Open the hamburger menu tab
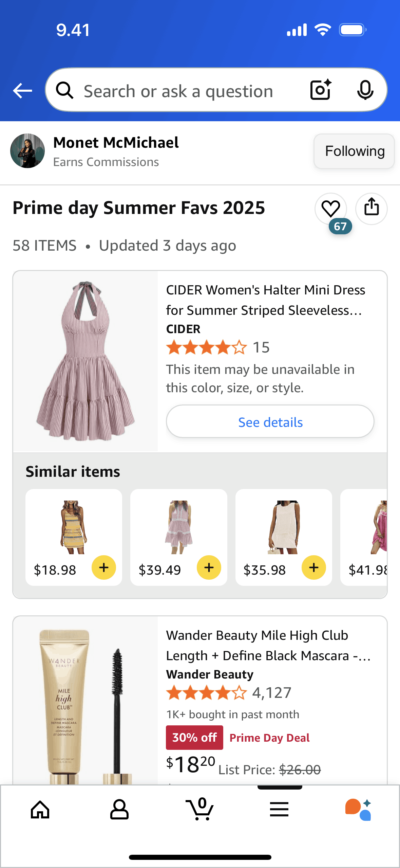Screen dimensions: 400x868 (279, 809)
